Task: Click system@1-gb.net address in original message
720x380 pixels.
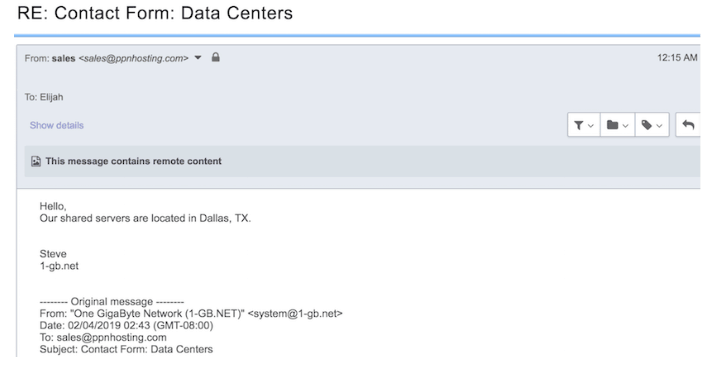Action: coord(295,314)
